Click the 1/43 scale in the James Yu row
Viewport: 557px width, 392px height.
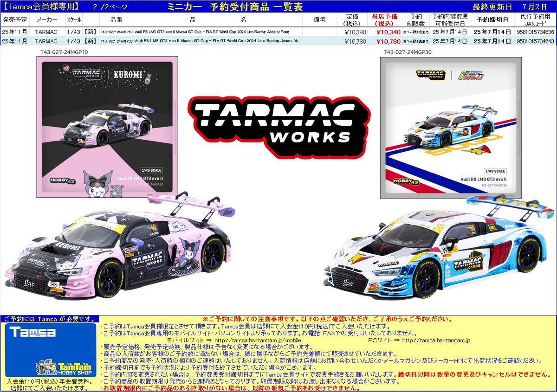(73, 41)
